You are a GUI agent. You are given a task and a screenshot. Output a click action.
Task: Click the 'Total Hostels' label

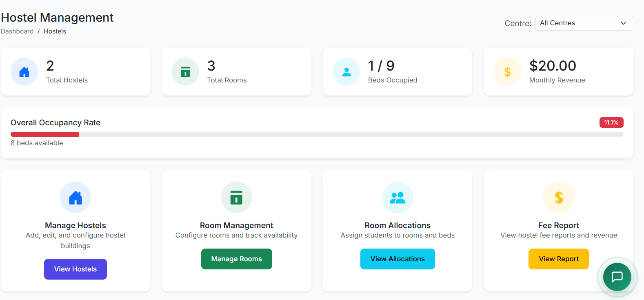tap(67, 80)
